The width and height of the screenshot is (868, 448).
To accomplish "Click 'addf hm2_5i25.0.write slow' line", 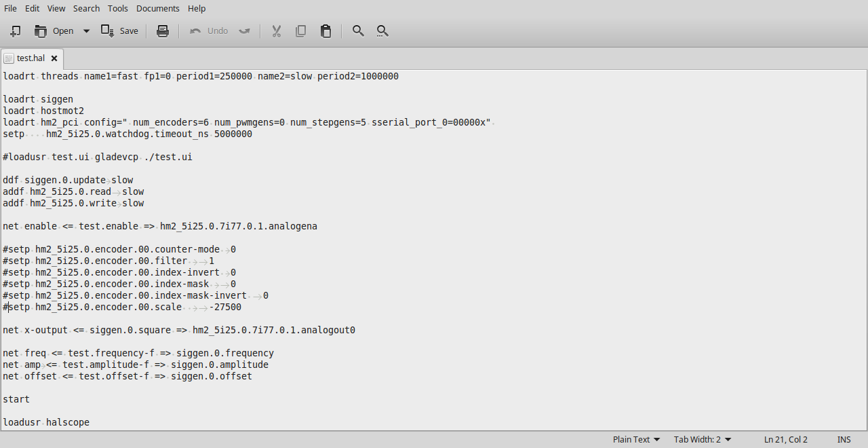I will pos(73,203).
